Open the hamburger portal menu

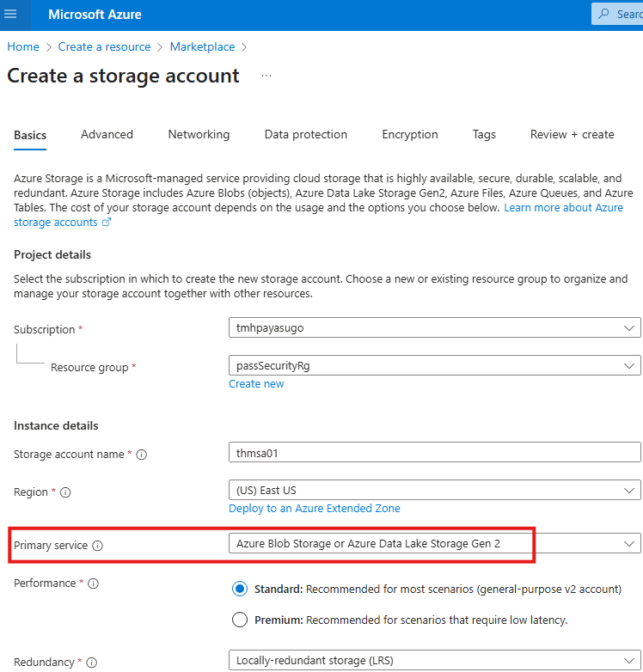click(9, 14)
